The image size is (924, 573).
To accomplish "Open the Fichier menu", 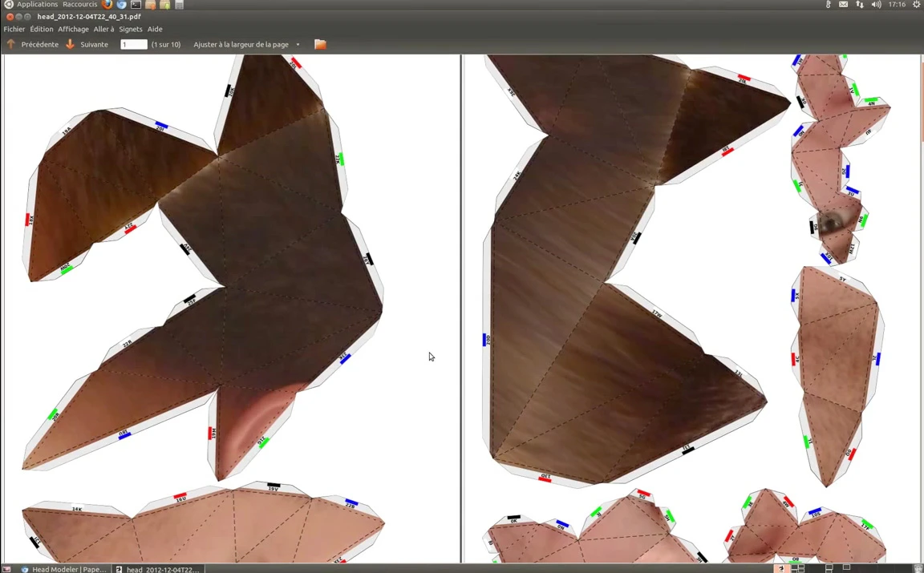I will [14, 29].
